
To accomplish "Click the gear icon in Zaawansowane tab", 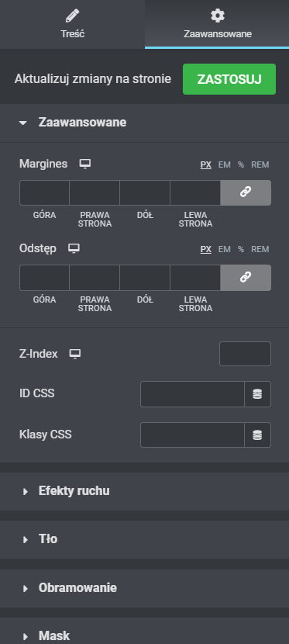I will [x=217, y=16].
